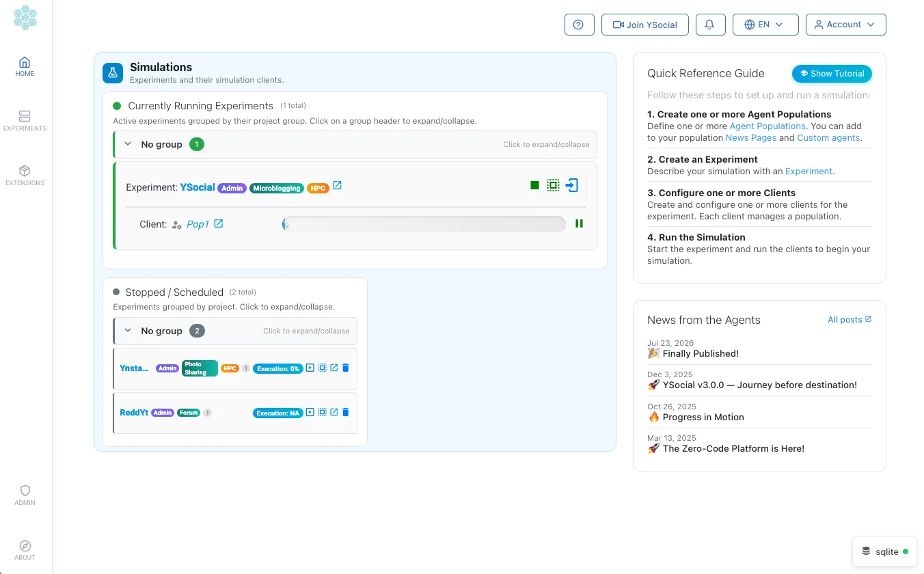Click the Simulations flask icon
The image size is (924, 574).
[x=113, y=73]
